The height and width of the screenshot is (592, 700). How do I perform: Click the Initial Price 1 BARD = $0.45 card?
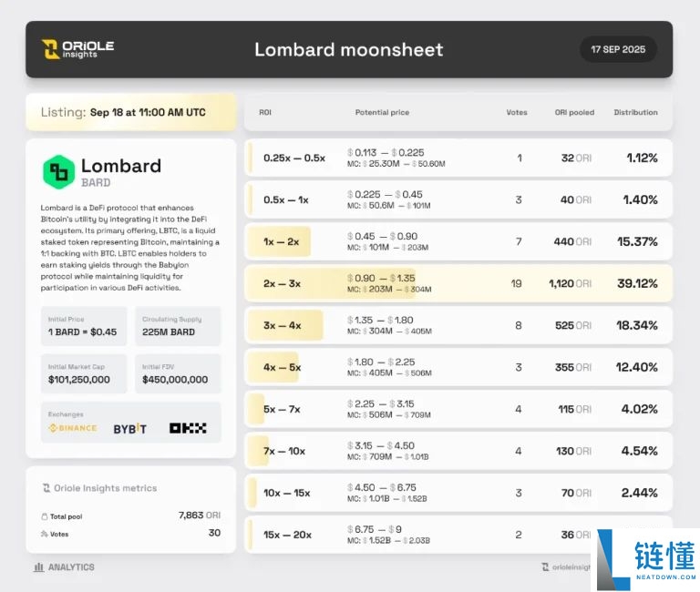(84, 326)
